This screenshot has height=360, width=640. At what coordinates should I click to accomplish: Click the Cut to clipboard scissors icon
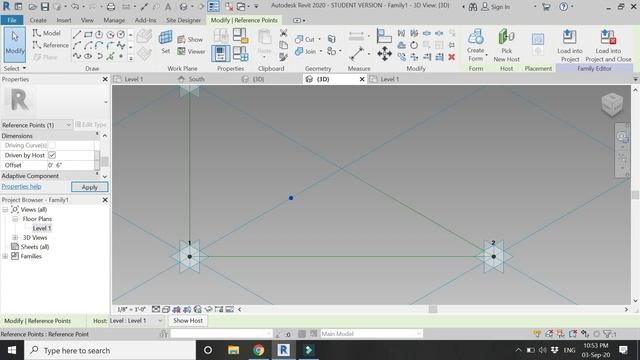click(283, 33)
